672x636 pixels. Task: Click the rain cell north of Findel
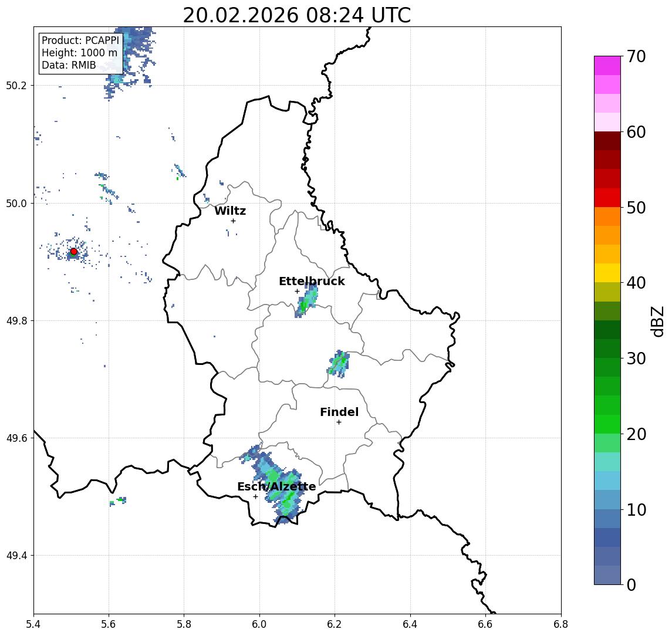[x=339, y=364]
